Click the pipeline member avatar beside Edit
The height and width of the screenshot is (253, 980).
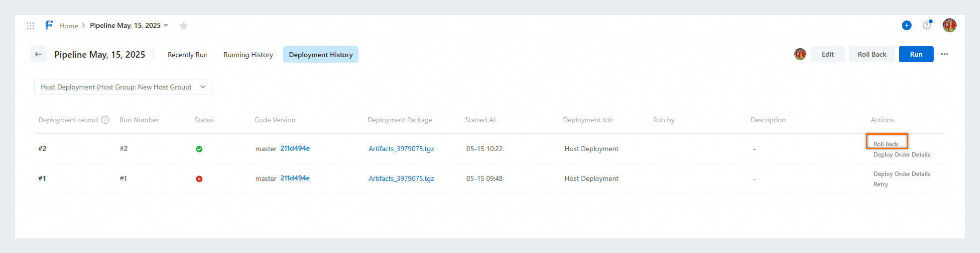pos(800,54)
